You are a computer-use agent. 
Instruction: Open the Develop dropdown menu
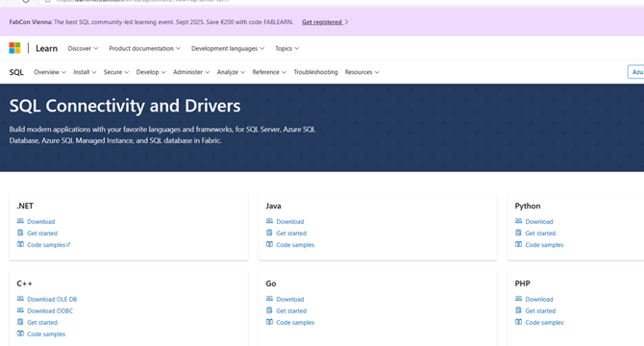tap(151, 72)
